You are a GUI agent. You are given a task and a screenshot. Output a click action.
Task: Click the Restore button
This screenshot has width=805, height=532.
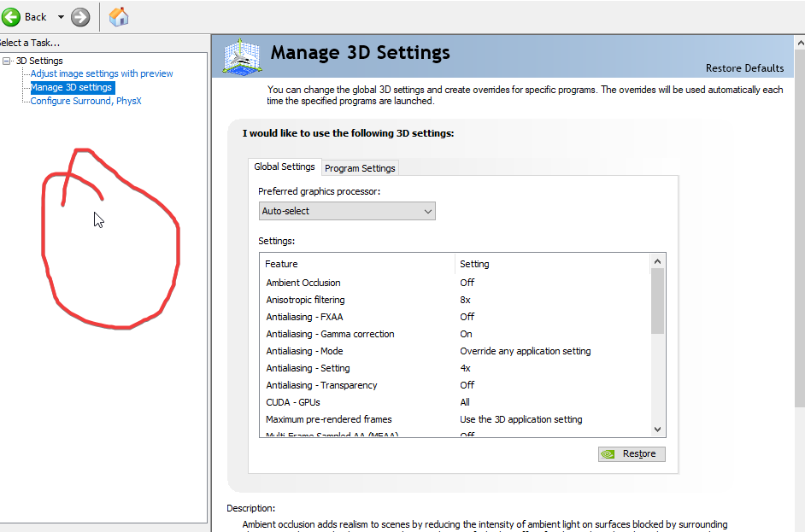pyautogui.click(x=632, y=454)
